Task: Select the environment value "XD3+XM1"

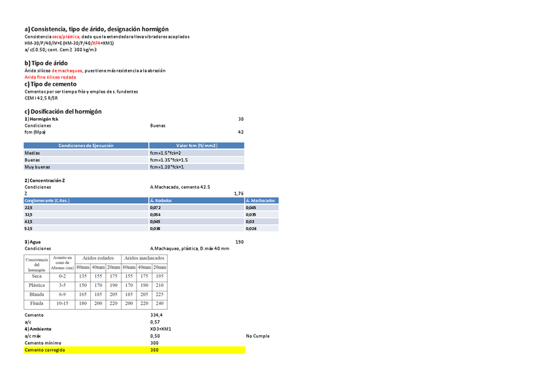Action: (x=161, y=329)
